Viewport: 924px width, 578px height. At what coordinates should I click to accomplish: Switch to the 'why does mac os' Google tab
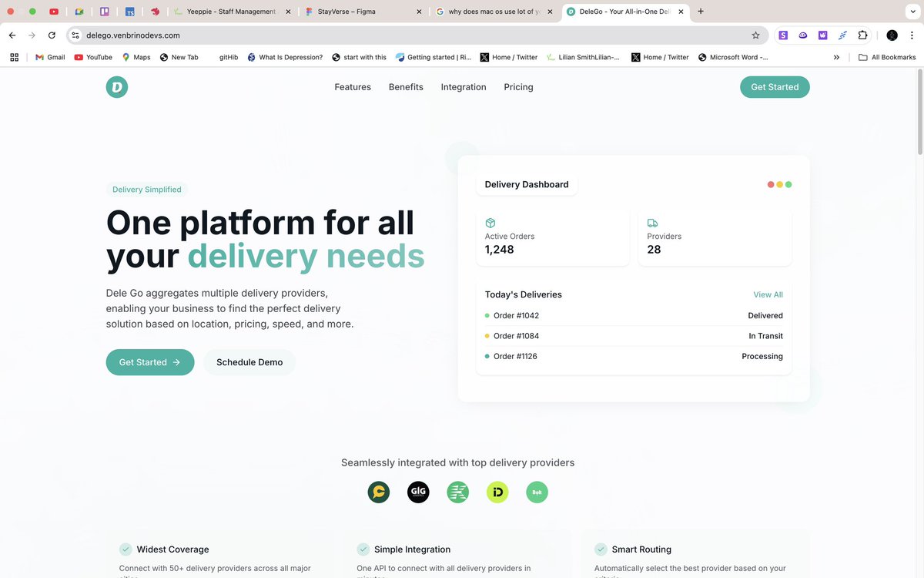494,12
